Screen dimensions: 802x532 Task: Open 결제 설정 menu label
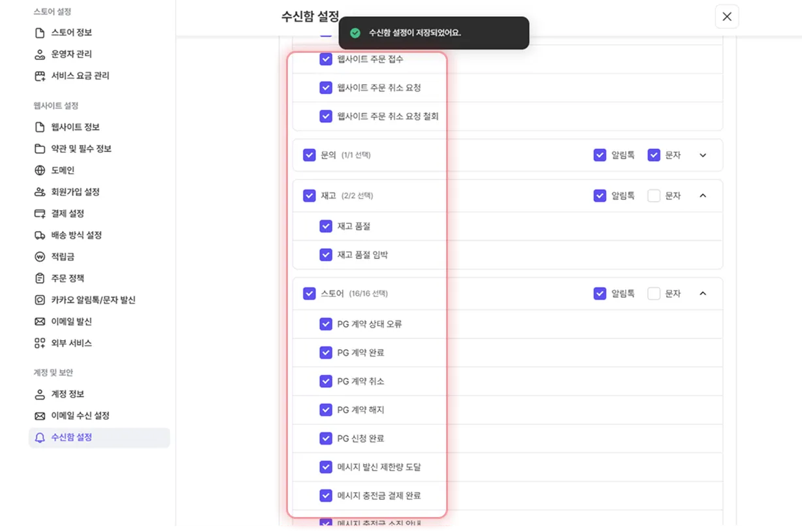(x=68, y=213)
